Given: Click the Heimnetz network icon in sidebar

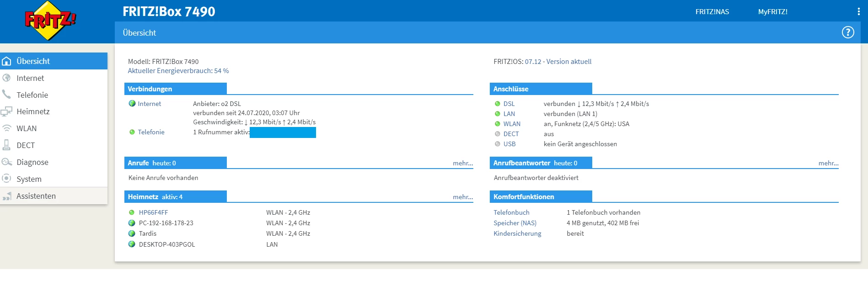Looking at the screenshot, I should pyautogui.click(x=6, y=111).
